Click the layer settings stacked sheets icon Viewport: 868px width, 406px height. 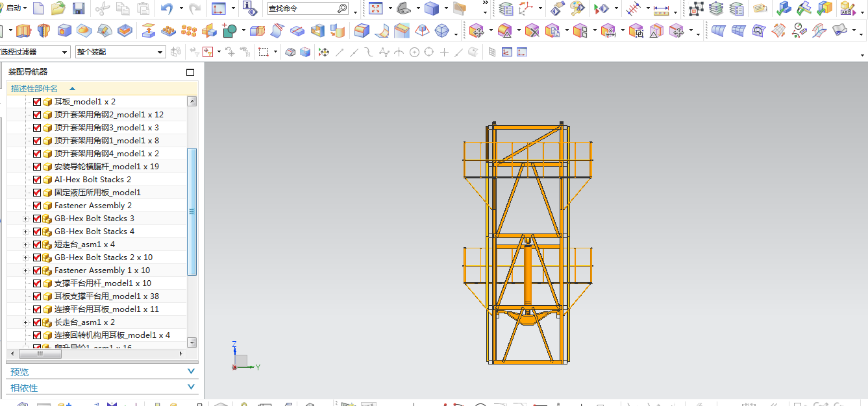point(716,8)
